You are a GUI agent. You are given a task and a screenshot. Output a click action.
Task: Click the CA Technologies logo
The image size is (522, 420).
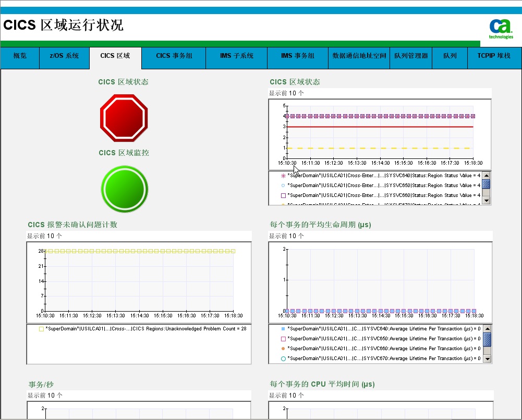pyautogui.click(x=501, y=29)
